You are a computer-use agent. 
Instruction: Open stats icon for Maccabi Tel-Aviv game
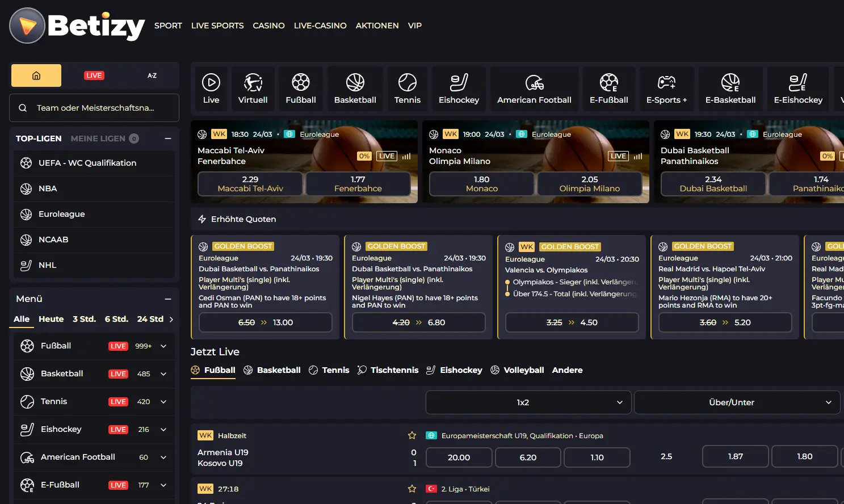(x=406, y=156)
